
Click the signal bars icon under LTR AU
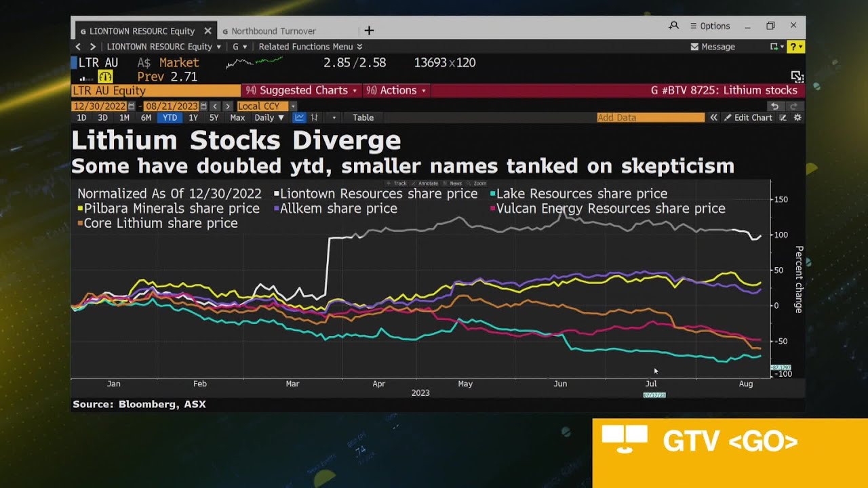click(x=86, y=78)
